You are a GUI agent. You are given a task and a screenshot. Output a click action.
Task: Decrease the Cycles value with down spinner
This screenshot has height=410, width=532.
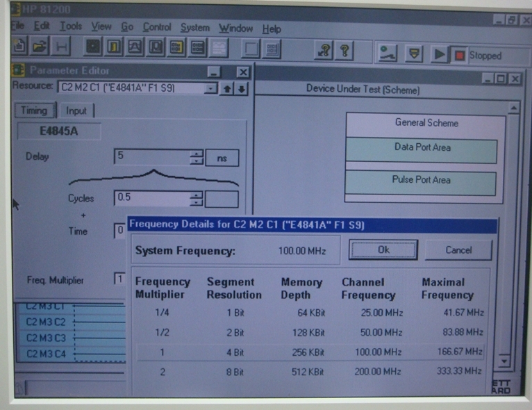coord(196,202)
